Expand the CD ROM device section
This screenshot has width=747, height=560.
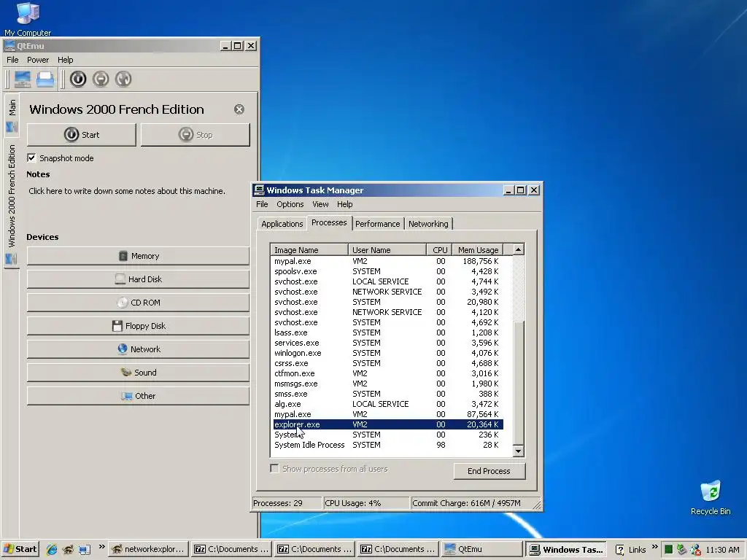coord(138,303)
